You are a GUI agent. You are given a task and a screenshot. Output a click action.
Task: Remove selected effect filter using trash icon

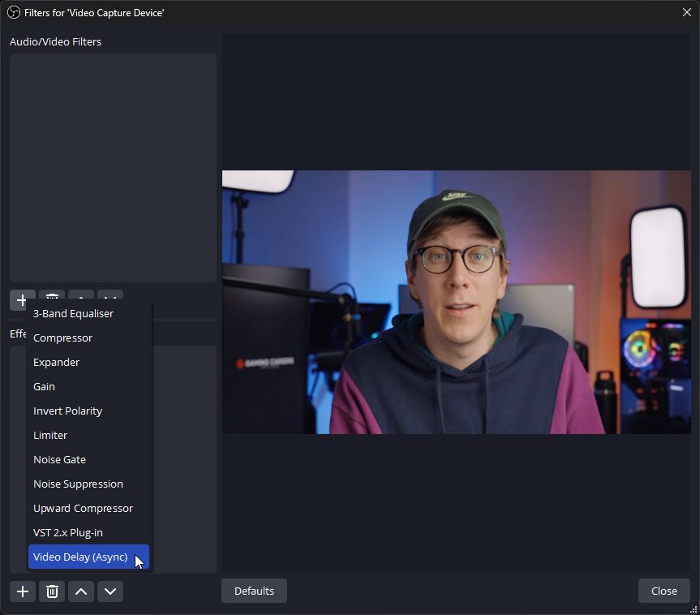pos(52,591)
